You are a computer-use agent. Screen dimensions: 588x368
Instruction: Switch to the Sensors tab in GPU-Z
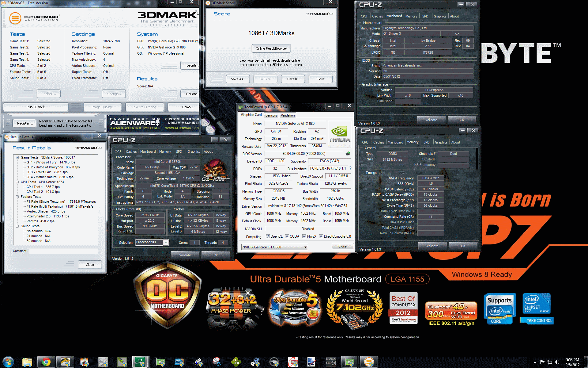pyautogui.click(x=271, y=115)
